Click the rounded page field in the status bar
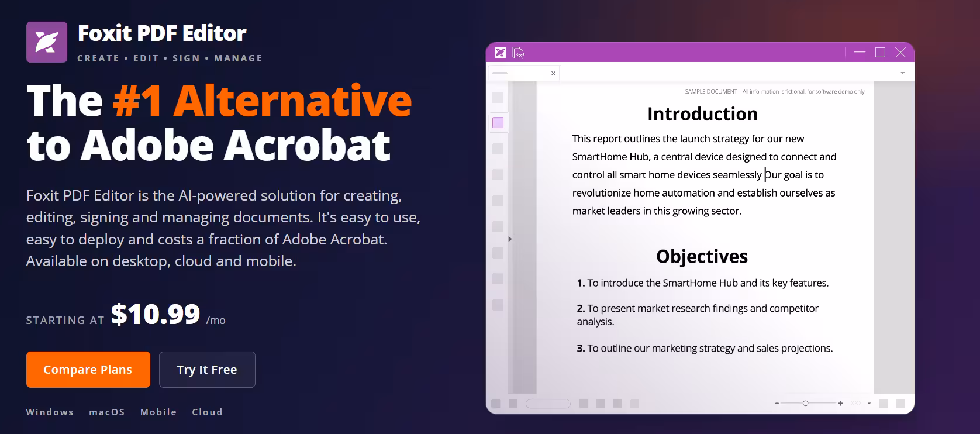The image size is (980, 434). pos(548,404)
